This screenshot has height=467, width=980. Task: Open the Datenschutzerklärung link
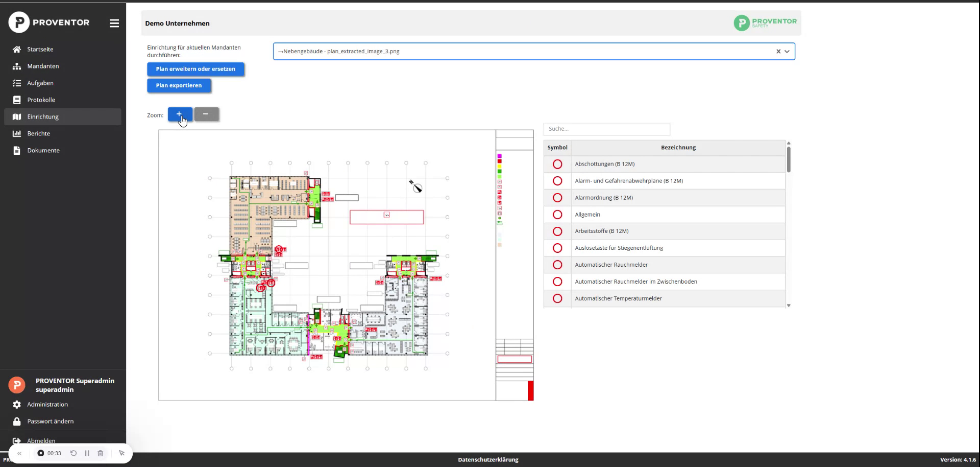(488, 460)
